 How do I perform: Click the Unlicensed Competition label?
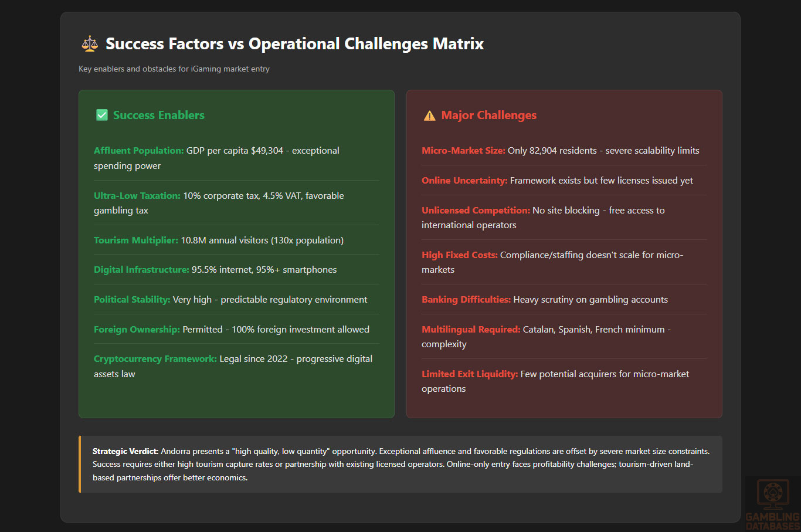coord(476,211)
